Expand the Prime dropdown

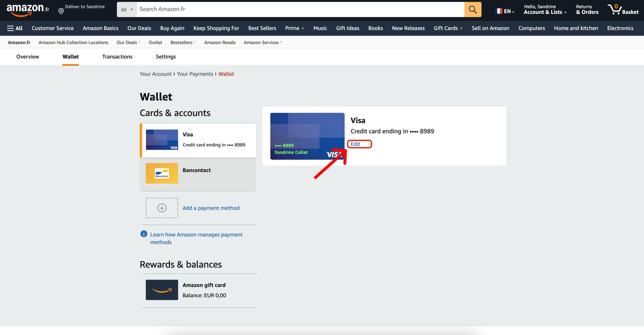tap(294, 28)
